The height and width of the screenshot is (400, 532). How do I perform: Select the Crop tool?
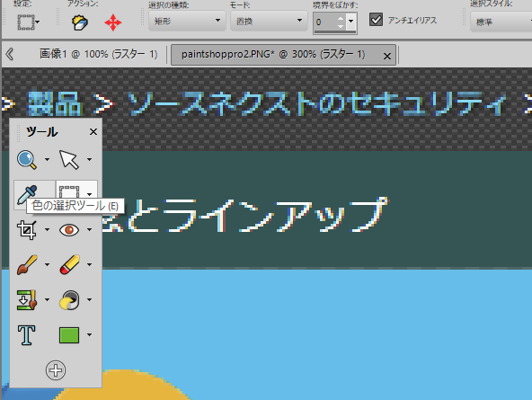coord(27,230)
